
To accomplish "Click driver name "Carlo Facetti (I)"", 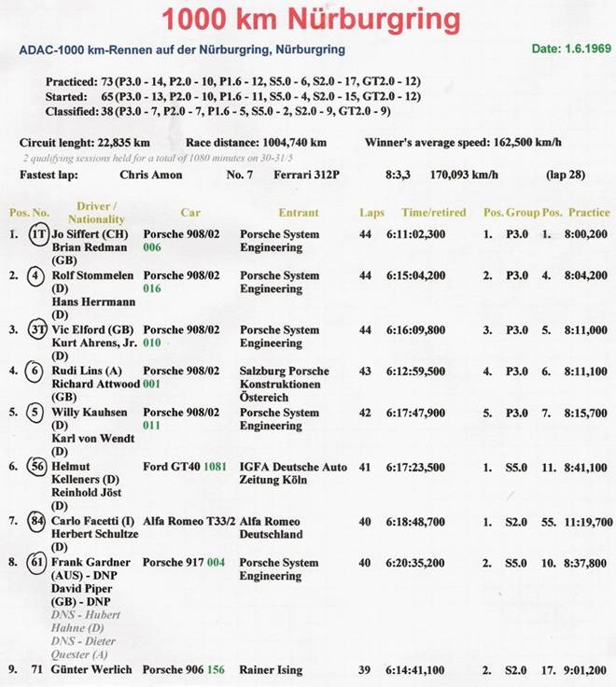I will point(93,522).
